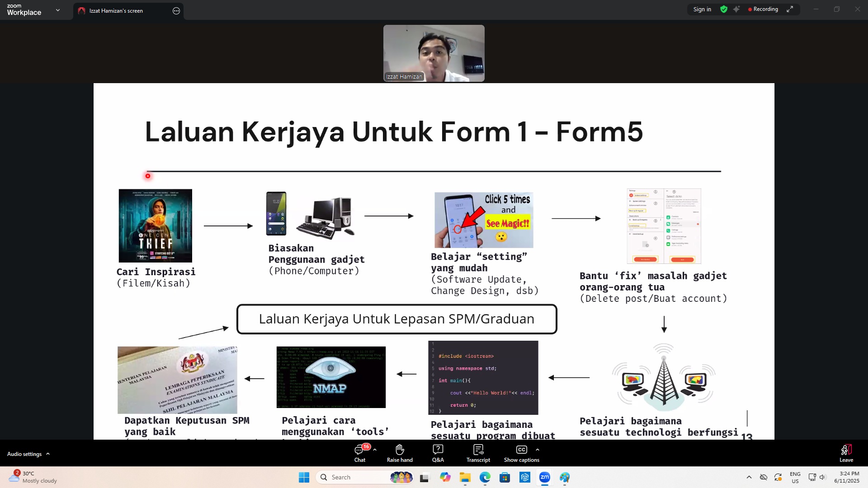Open the AI Companion sparkle icon

point(736,9)
